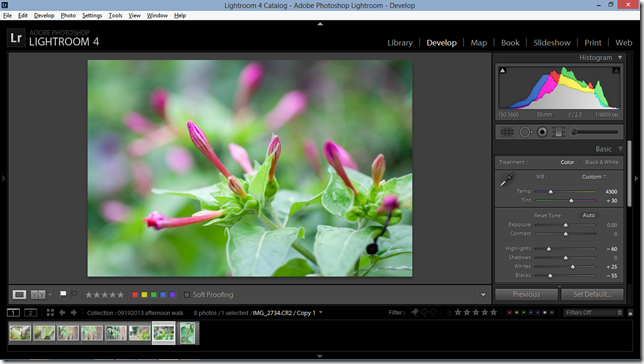This screenshot has height=364, width=644.
Task: Click the Set Default... button
Action: pyautogui.click(x=592, y=294)
